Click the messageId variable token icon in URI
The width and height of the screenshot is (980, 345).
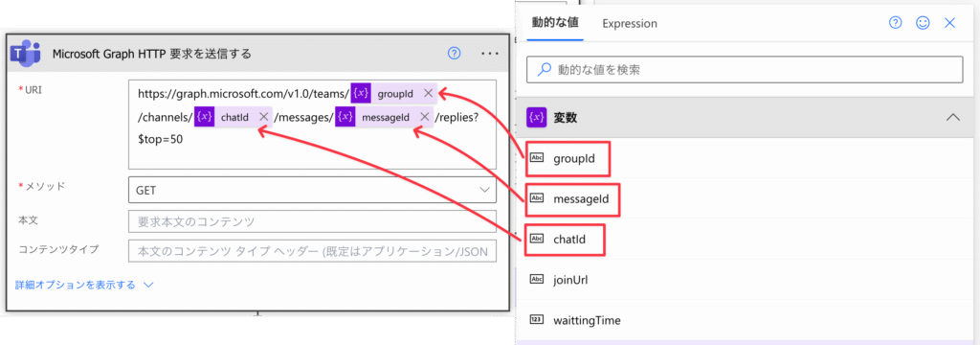(x=345, y=117)
